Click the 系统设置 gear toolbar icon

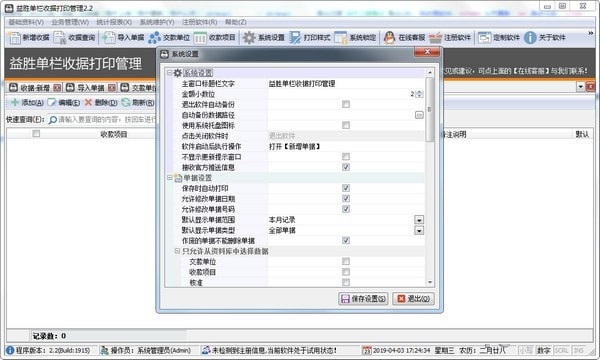[x=249, y=37]
